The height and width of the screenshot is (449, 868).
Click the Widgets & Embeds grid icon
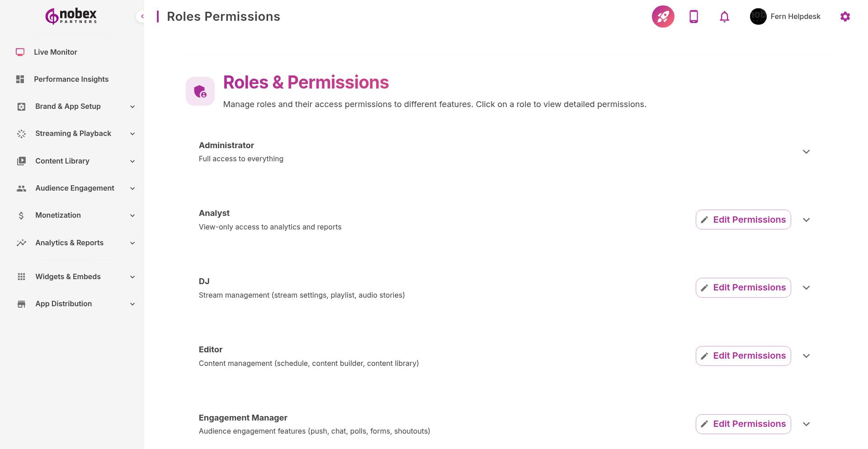click(x=21, y=276)
